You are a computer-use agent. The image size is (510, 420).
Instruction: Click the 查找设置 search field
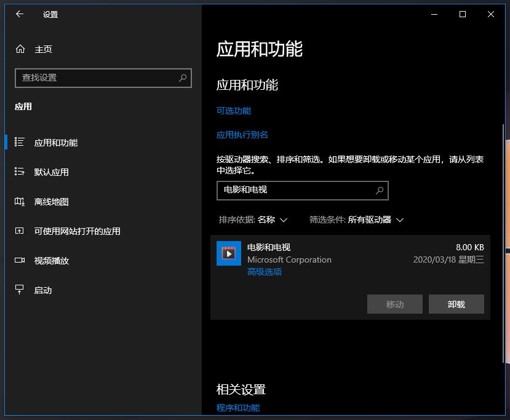pyautogui.click(x=95, y=78)
